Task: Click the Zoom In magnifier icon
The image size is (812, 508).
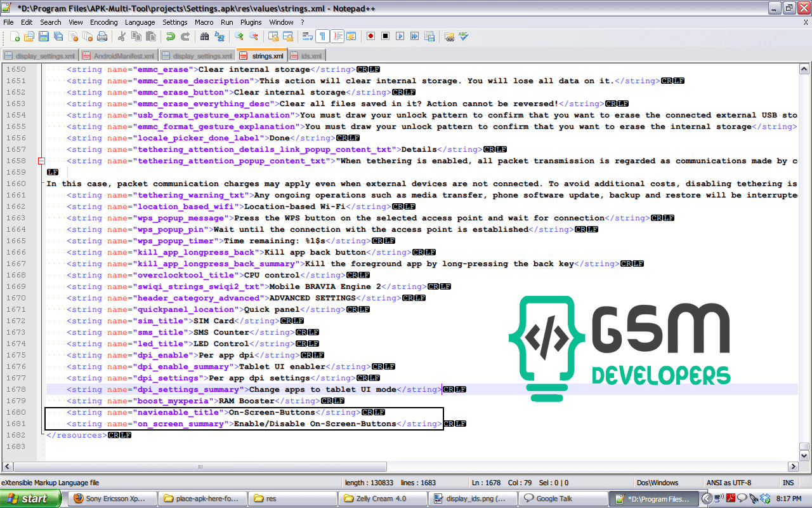Action: click(x=239, y=36)
